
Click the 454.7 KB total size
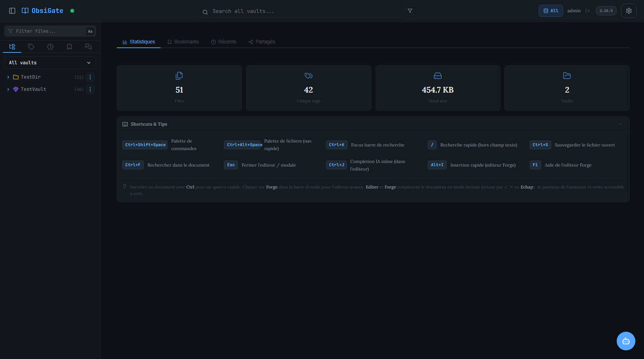click(438, 90)
